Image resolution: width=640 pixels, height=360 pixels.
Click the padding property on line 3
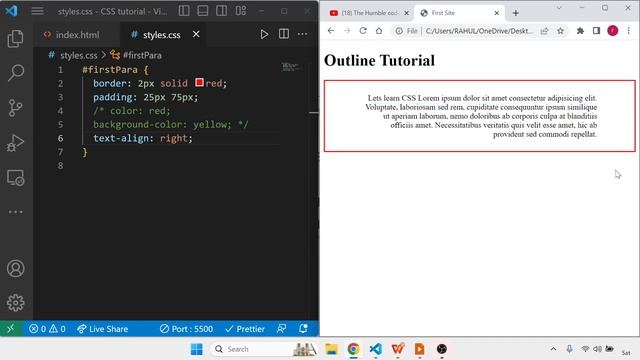[113, 97]
